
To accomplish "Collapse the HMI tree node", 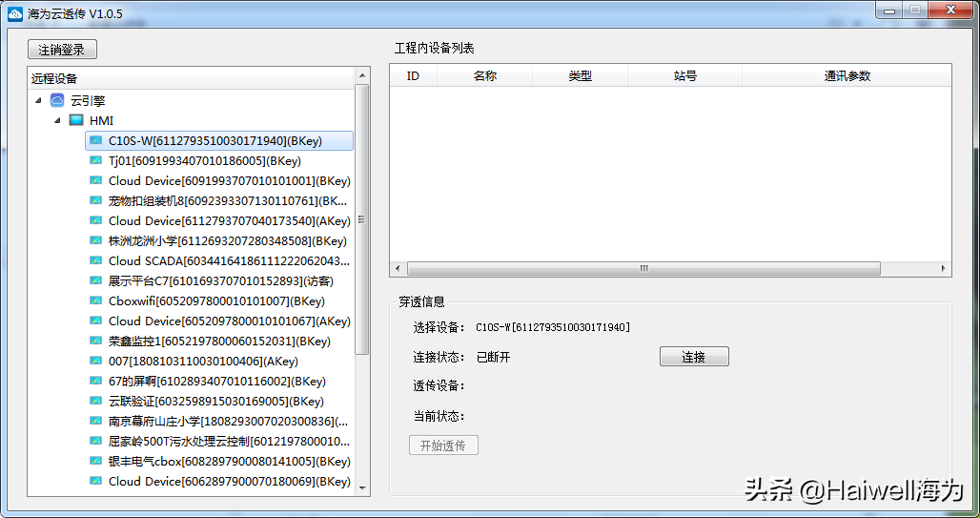I will [x=57, y=120].
